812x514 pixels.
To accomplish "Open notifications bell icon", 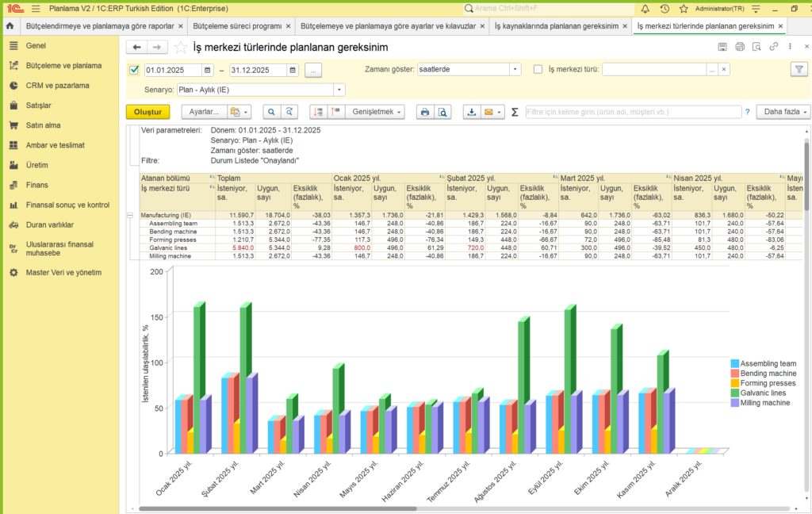I will point(645,9).
